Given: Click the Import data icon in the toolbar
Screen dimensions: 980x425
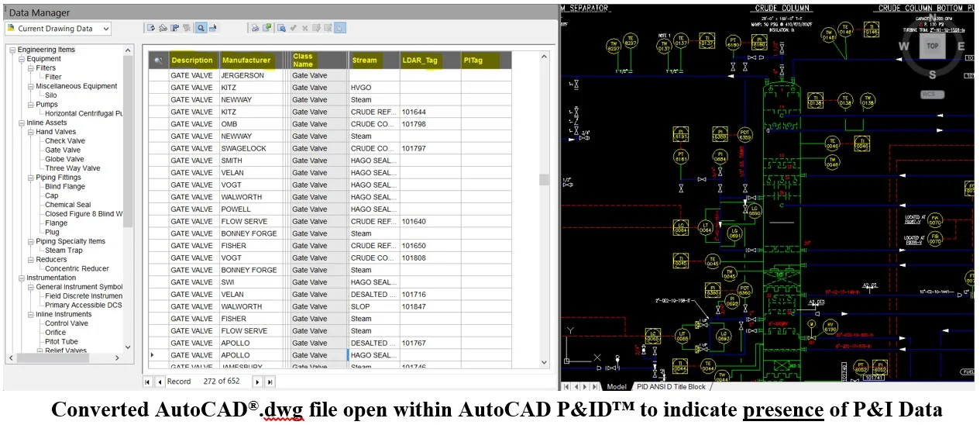Looking at the screenshot, I should 175,28.
